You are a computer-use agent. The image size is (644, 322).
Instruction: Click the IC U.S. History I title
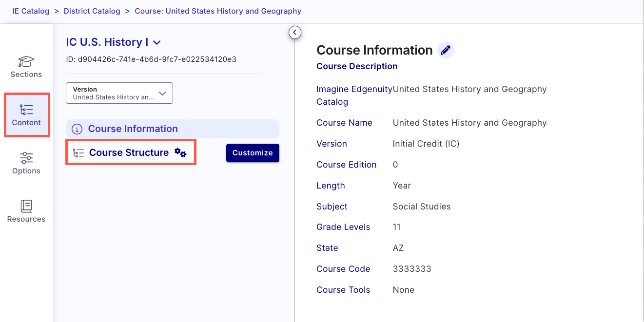[x=107, y=42]
